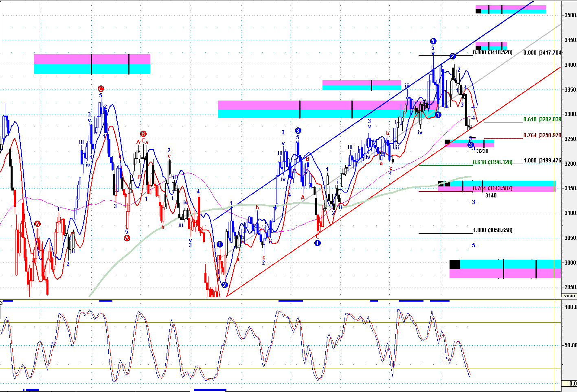Click the 3450 price axis label
Screen dimensions: 577x392
coord(570,40)
